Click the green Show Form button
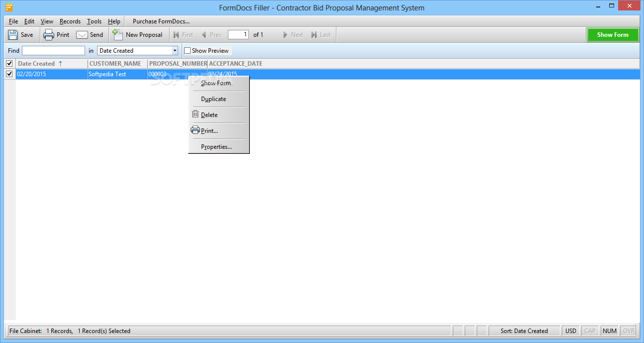Screen dimensions: 644x343 click(x=613, y=35)
